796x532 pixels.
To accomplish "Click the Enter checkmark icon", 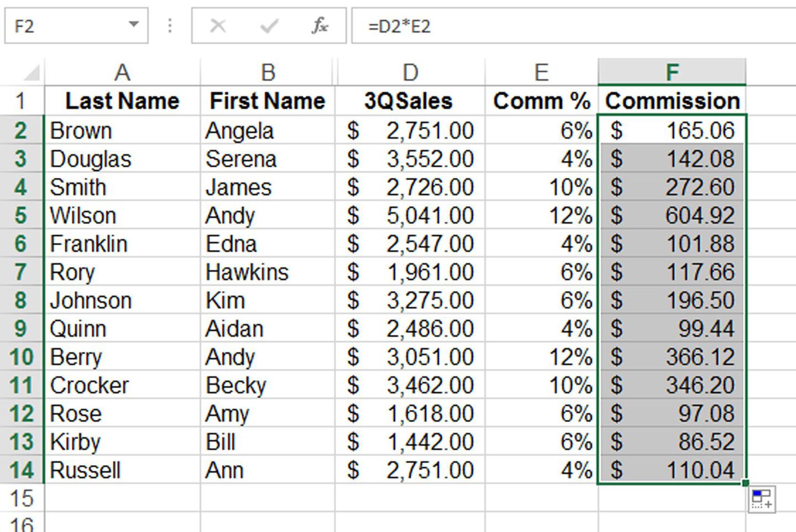I will coord(268,25).
